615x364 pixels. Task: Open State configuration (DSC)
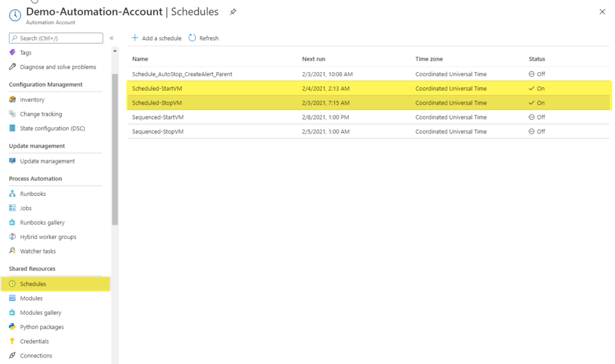click(x=13, y=128)
